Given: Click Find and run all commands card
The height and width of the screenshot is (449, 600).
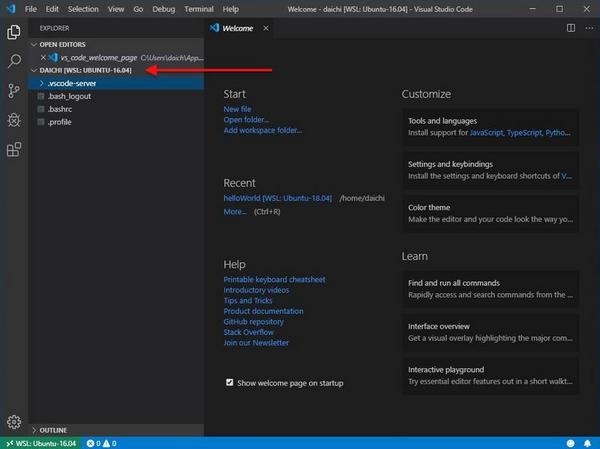Looking at the screenshot, I should click(490, 289).
